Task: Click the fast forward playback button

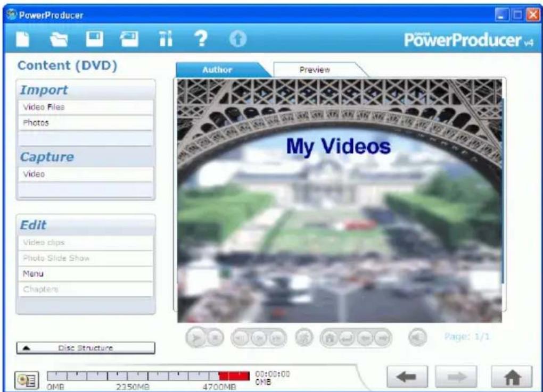Action: tap(276, 338)
